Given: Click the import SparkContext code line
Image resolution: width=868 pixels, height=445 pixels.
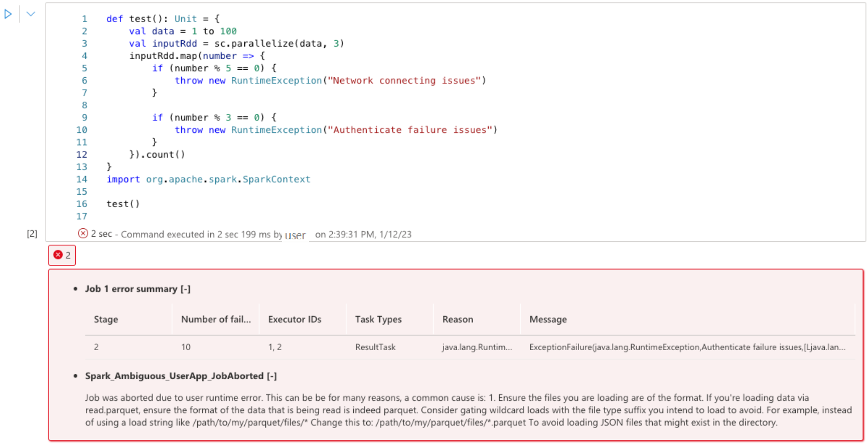Looking at the screenshot, I should pos(208,179).
